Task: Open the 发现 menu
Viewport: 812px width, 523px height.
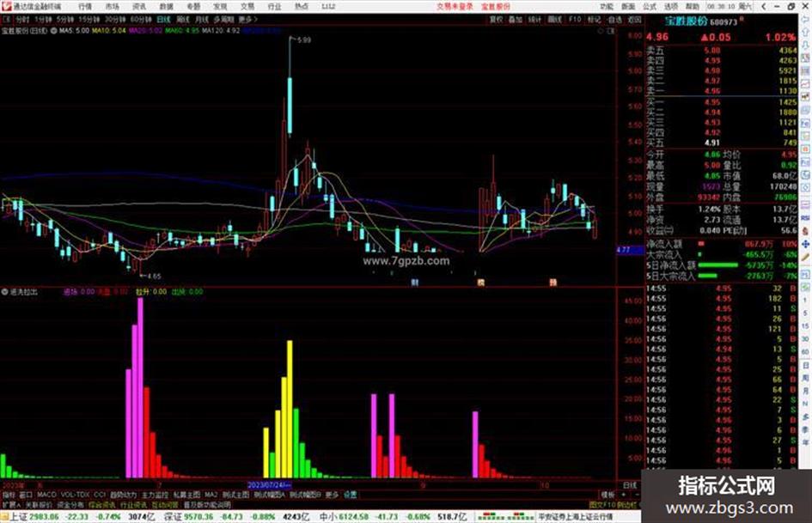Action: [220, 7]
